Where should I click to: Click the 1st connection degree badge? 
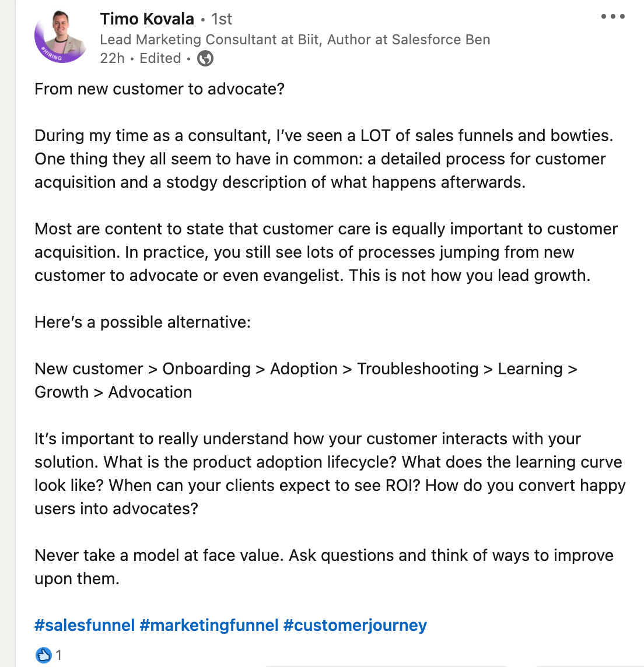(x=221, y=19)
